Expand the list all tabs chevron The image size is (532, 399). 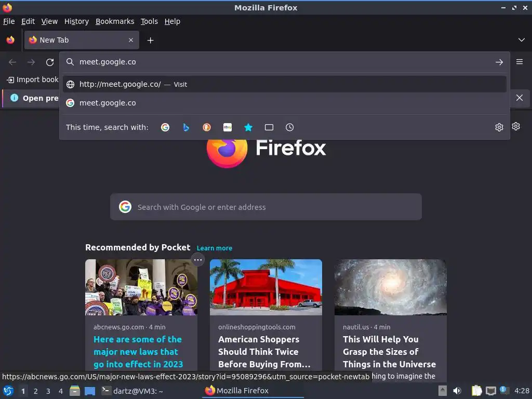(522, 40)
